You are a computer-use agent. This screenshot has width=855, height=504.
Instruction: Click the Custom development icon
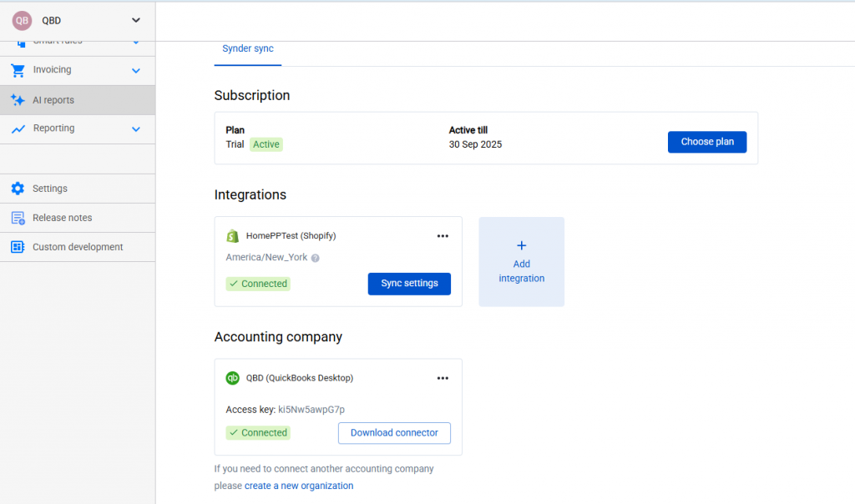click(x=18, y=247)
